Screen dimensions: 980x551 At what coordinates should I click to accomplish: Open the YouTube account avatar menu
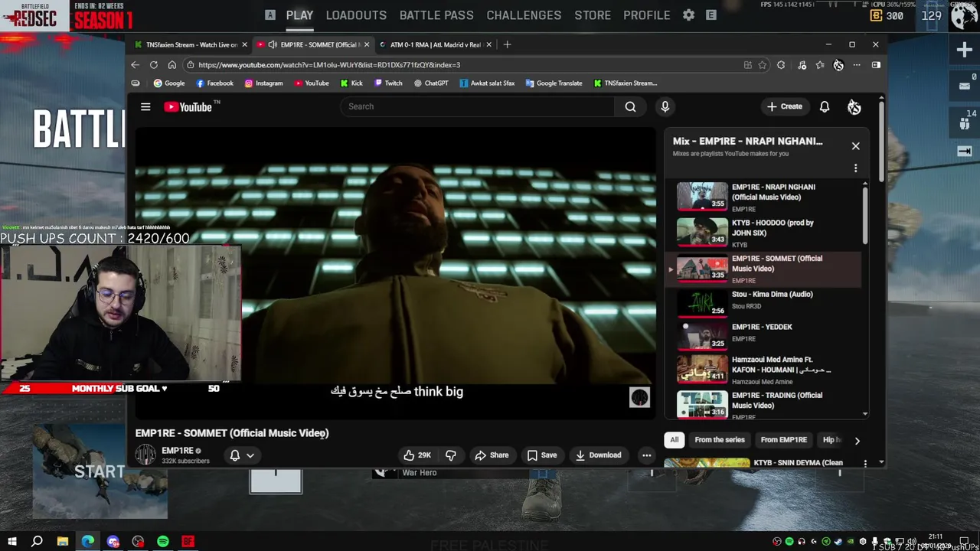[854, 107]
